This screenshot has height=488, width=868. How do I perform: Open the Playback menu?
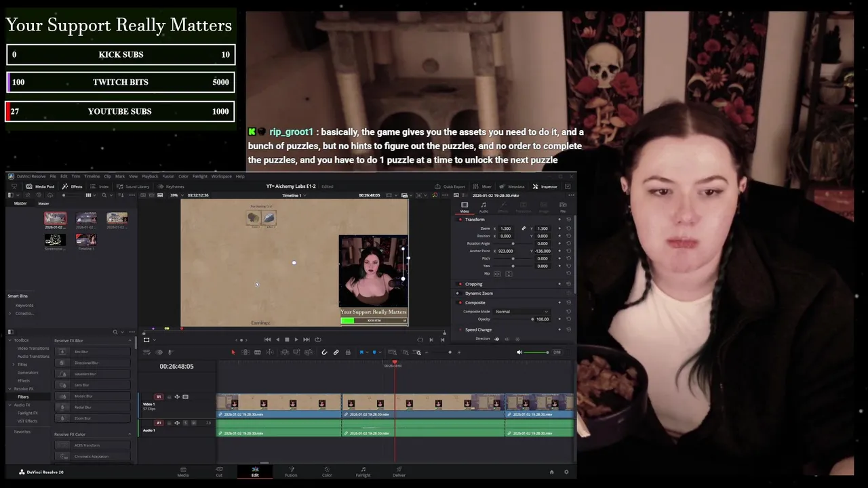[x=150, y=176]
